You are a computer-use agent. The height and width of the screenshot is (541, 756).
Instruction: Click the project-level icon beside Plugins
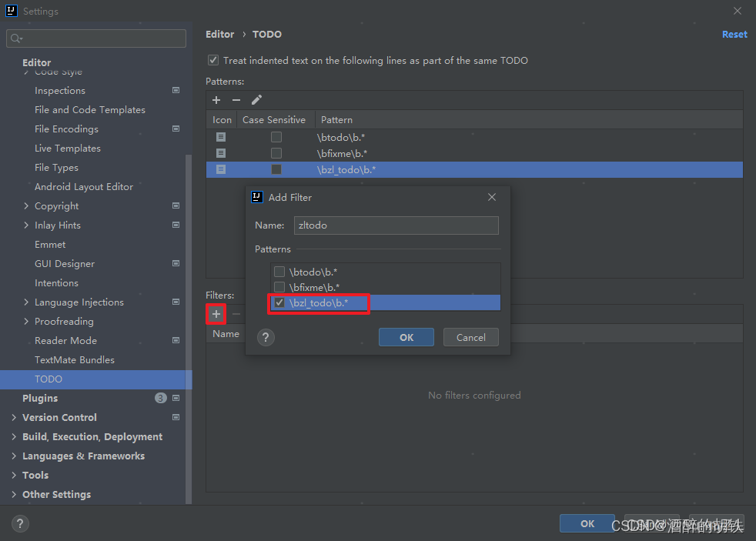(x=176, y=398)
